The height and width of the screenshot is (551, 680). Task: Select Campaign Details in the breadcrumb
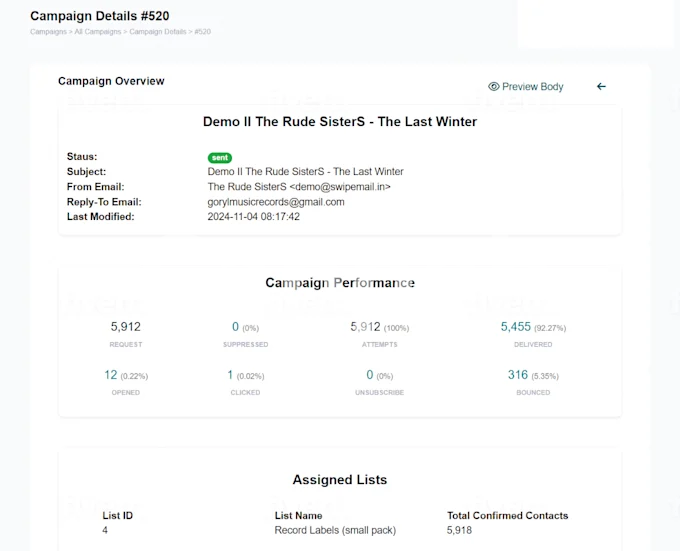[158, 32]
